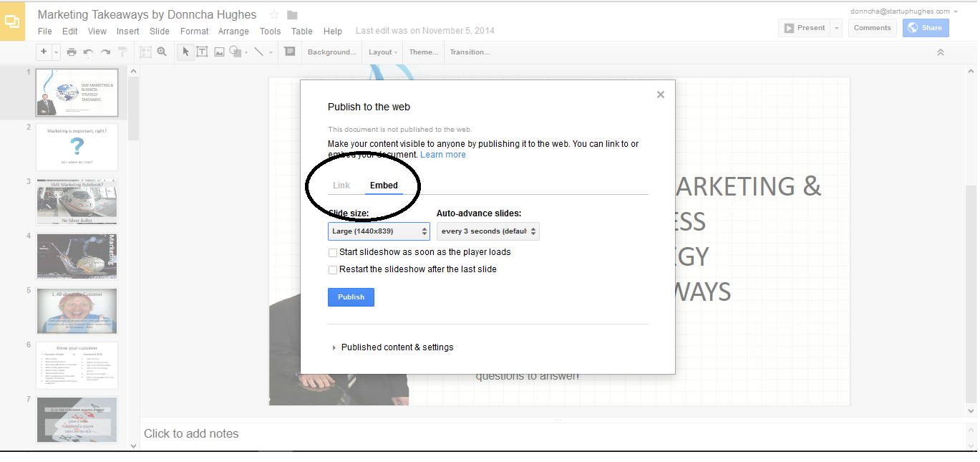Open the View menu

97,32
